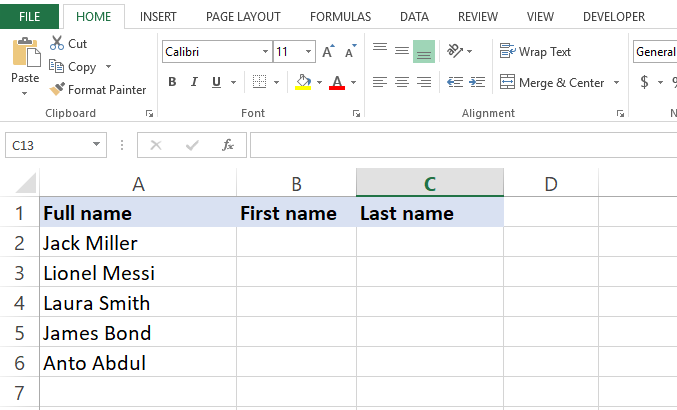Select the Last name header cell
677x410 pixels.
[430, 213]
